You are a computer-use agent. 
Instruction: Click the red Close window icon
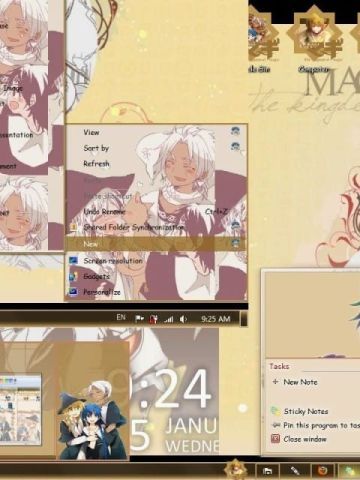(275, 438)
